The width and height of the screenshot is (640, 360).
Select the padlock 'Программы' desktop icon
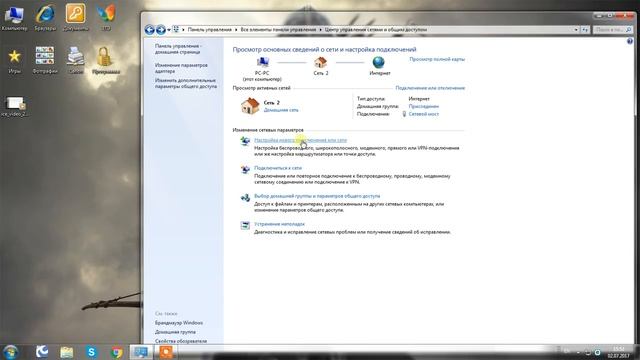(x=105, y=60)
